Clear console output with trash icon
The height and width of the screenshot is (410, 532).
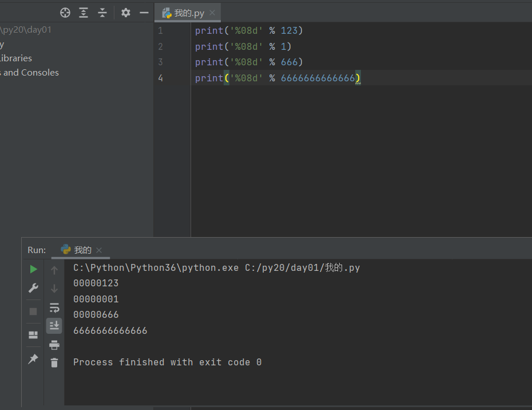(54, 363)
